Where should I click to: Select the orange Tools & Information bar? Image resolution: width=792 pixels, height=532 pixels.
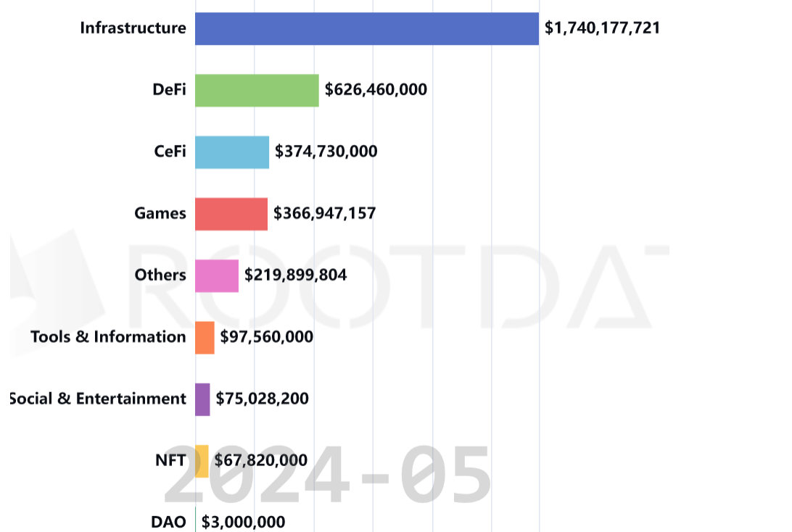coord(205,338)
